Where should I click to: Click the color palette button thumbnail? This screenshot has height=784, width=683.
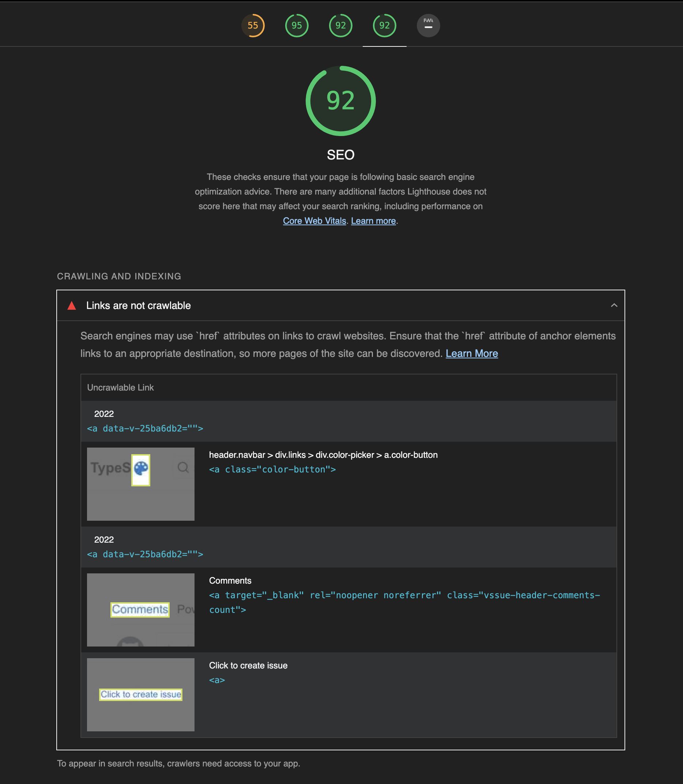141,470
